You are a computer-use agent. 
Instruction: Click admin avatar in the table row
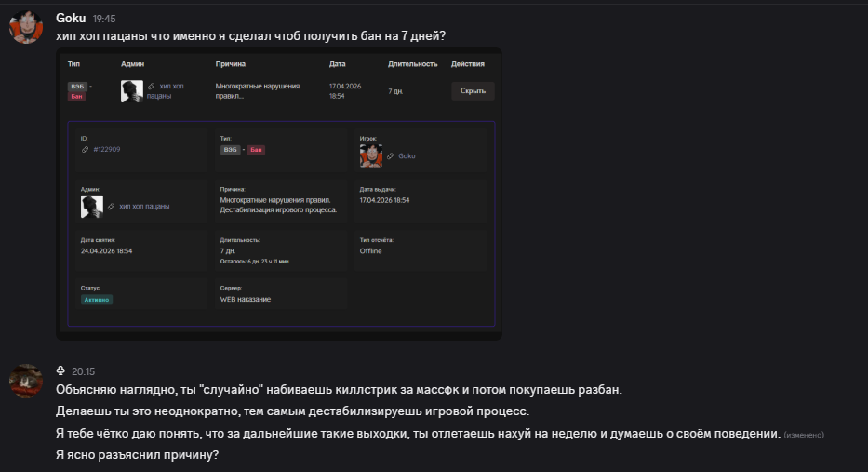click(x=131, y=90)
